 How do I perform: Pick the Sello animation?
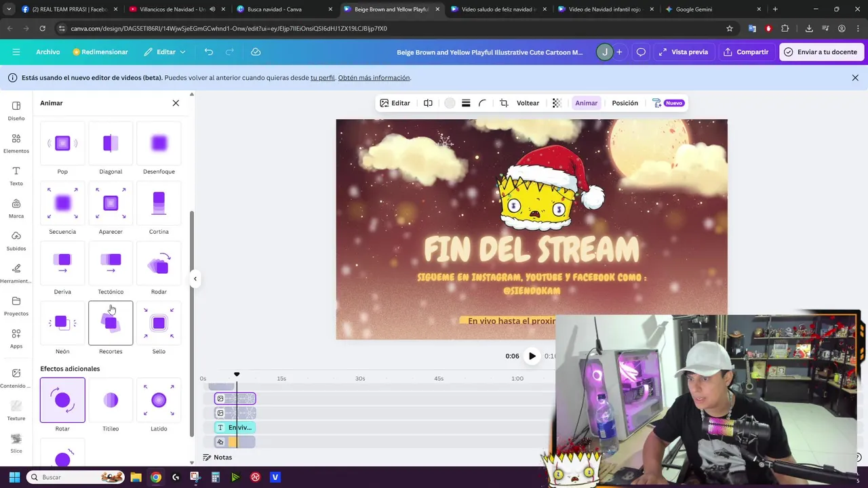(x=159, y=323)
